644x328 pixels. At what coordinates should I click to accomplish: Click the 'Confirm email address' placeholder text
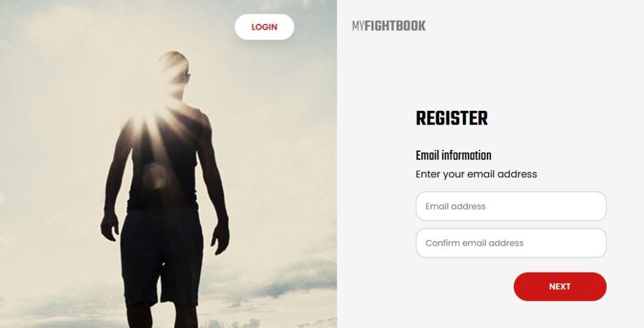[474, 243]
